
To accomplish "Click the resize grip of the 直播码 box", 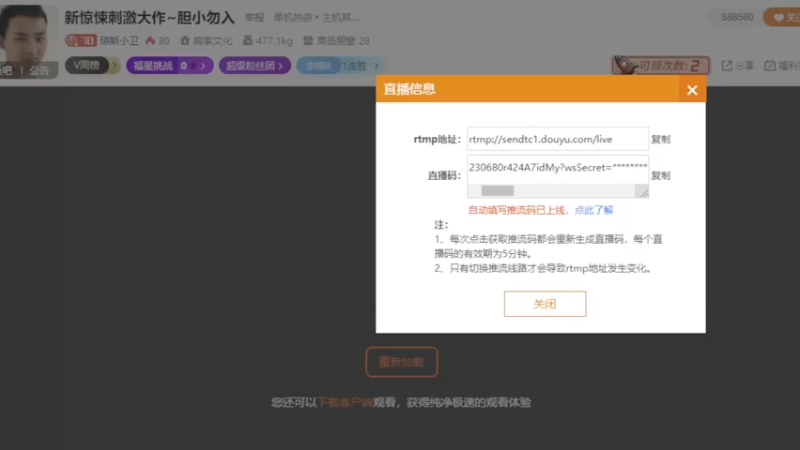I will click(x=643, y=191).
